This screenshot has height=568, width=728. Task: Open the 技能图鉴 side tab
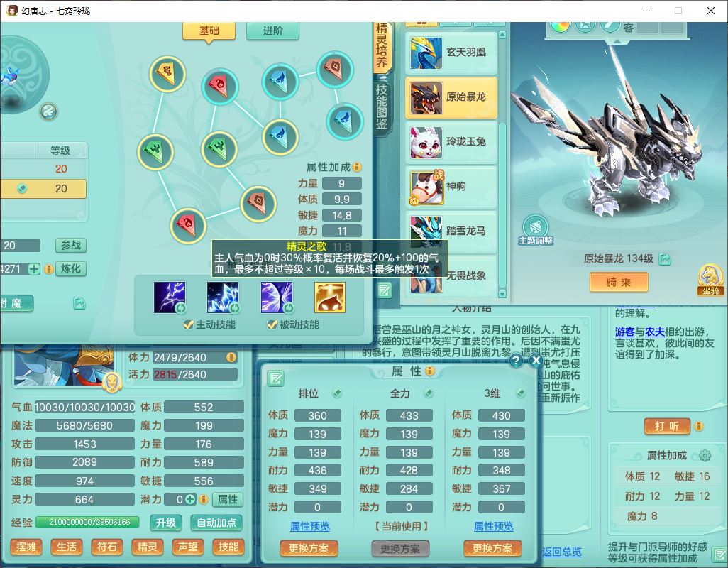click(x=382, y=106)
